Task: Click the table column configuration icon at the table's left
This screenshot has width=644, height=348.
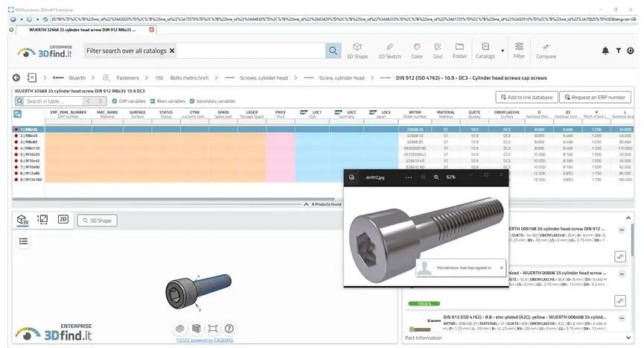Action: 18,114
